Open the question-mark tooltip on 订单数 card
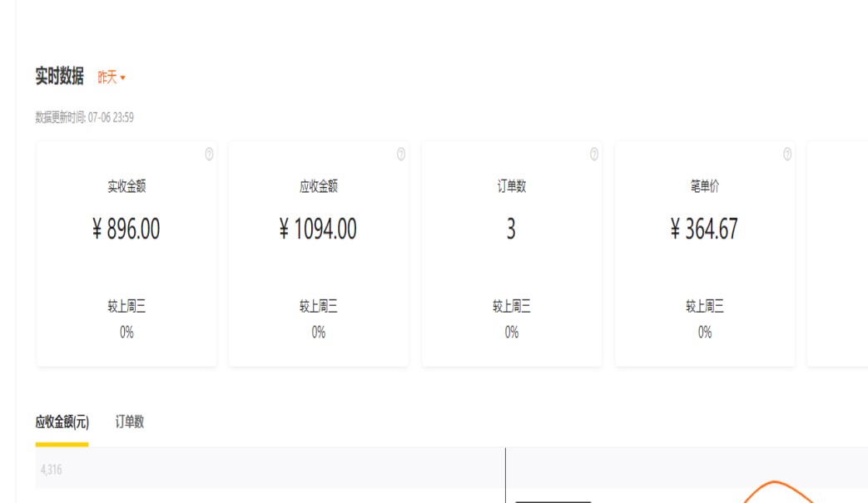Image resolution: width=868 pixels, height=503 pixels. 594,154
